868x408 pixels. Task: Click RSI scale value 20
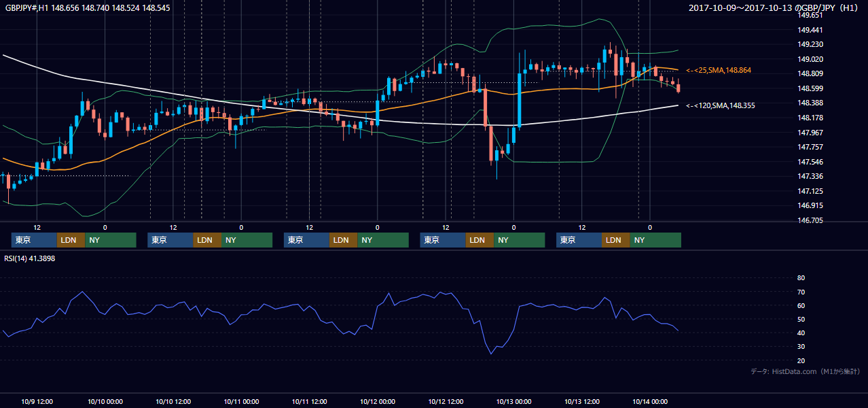(x=801, y=360)
